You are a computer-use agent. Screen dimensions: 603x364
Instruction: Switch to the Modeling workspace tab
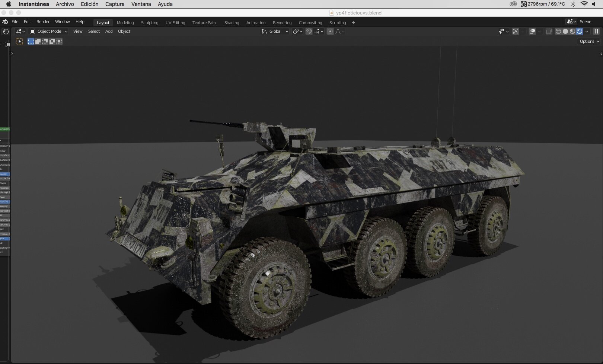[x=125, y=23]
